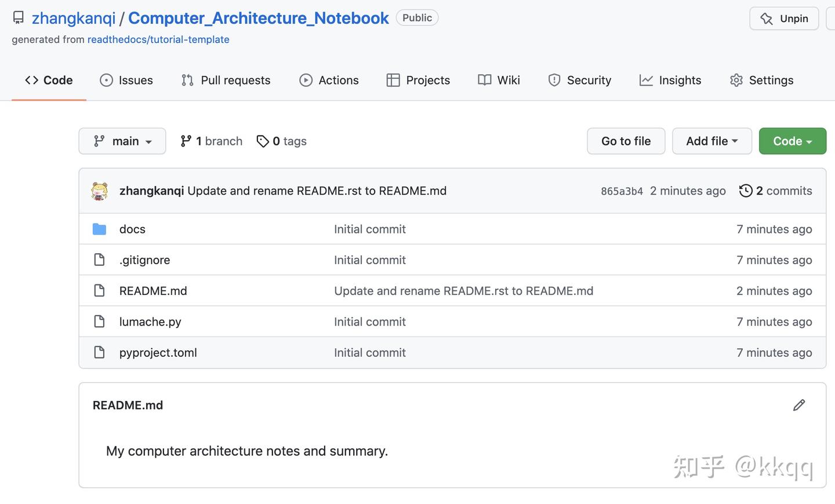The image size is (835, 504).
Task: Click the Settings gear icon
Action: coord(736,80)
